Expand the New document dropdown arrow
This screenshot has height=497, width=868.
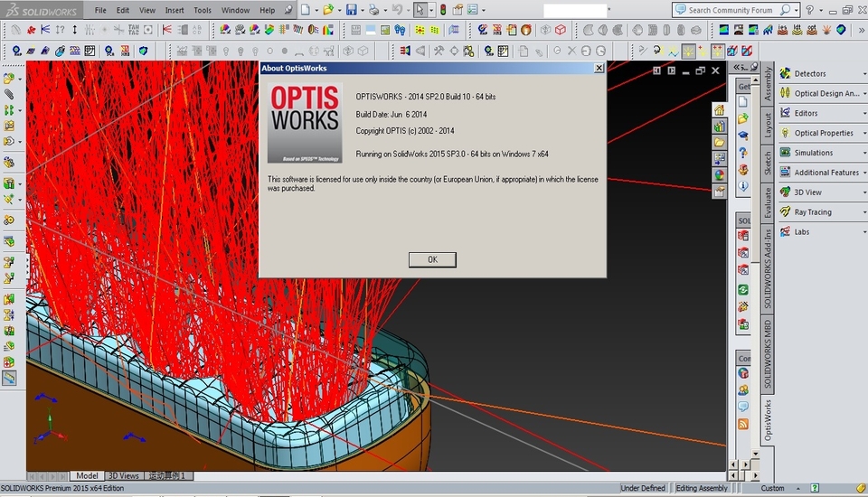pos(316,10)
